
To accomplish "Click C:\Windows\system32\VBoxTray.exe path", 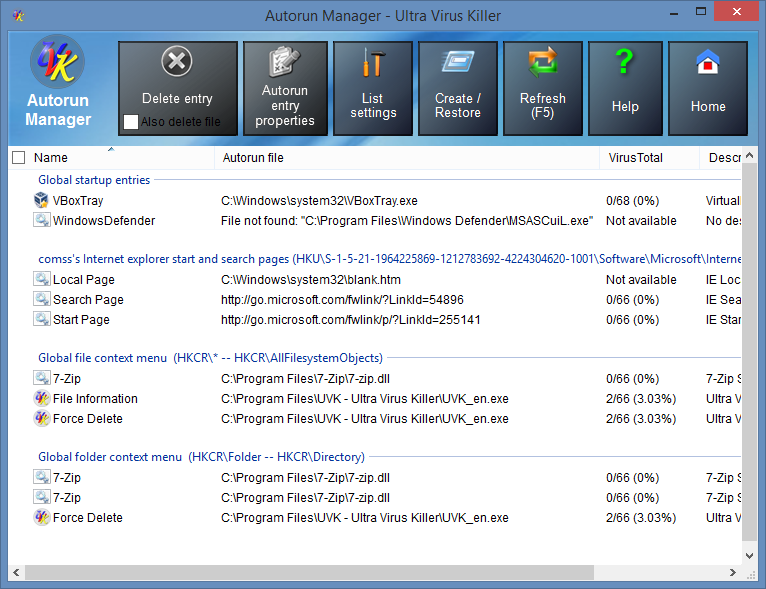I will coord(319,201).
